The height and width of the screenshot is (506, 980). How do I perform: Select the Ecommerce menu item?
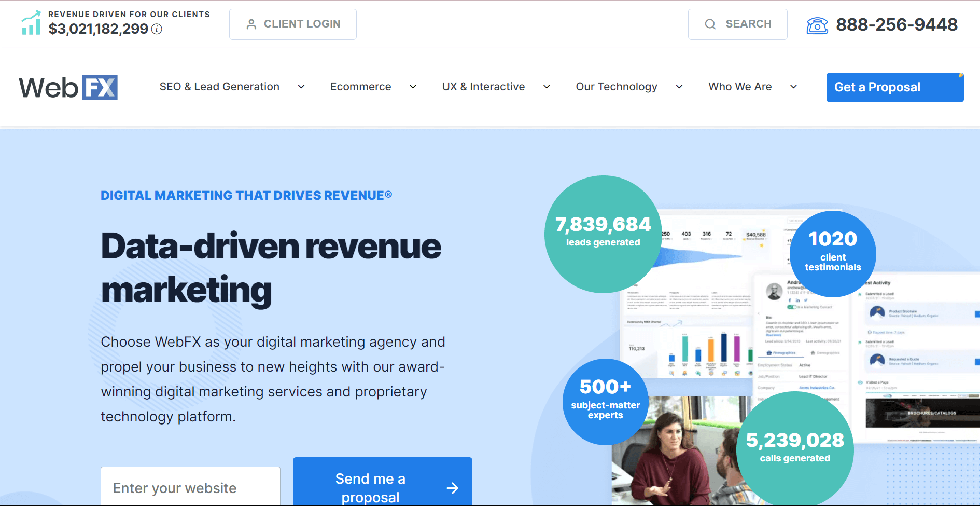click(360, 87)
